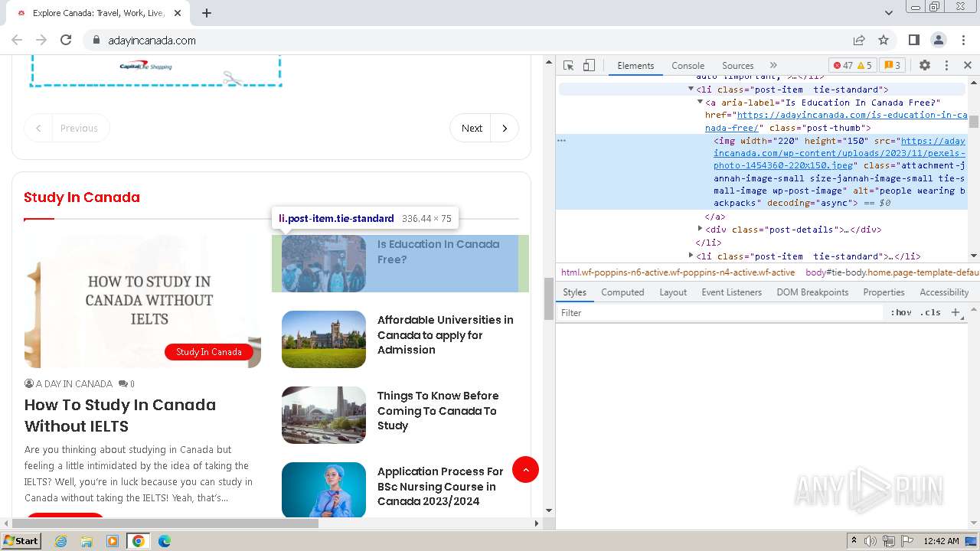Activate the DevTools element inspector tool
The width and height of the screenshot is (980, 551).
[x=568, y=65]
